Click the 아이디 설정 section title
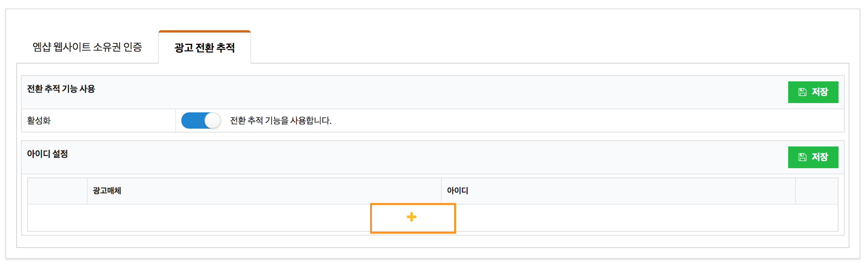The height and width of the screenshot is (272, 868). (47, 154)
